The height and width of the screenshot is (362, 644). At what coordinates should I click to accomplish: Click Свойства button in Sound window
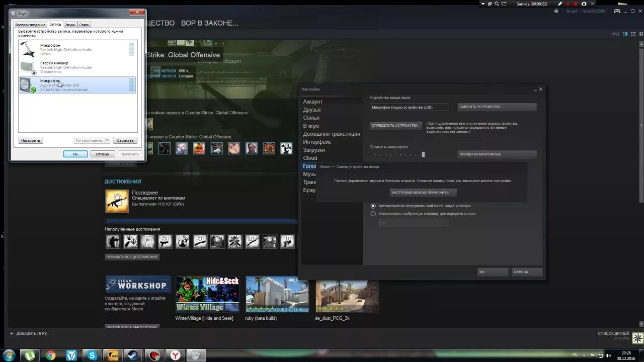[x=125, y=140]
